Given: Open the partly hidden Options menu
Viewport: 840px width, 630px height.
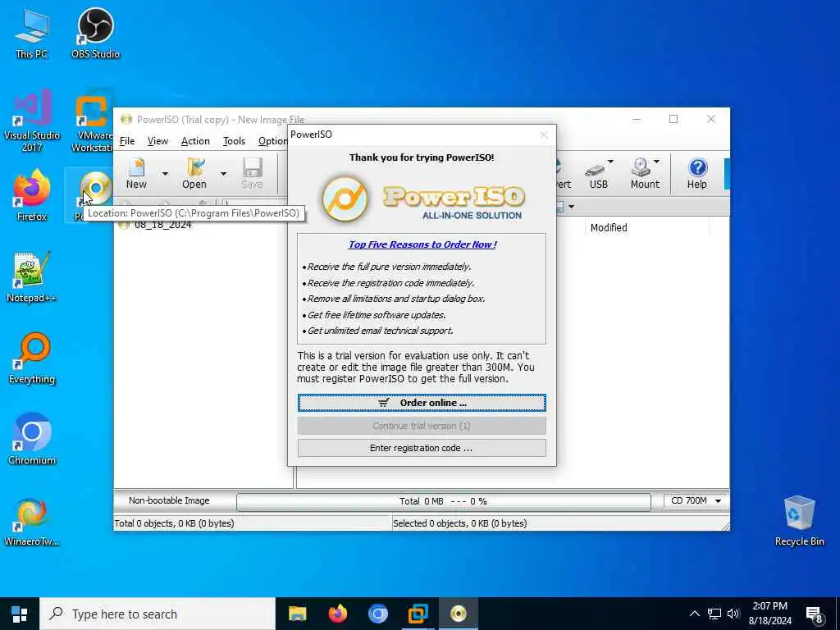Looking at the screenshot, I should coord(272,141).
